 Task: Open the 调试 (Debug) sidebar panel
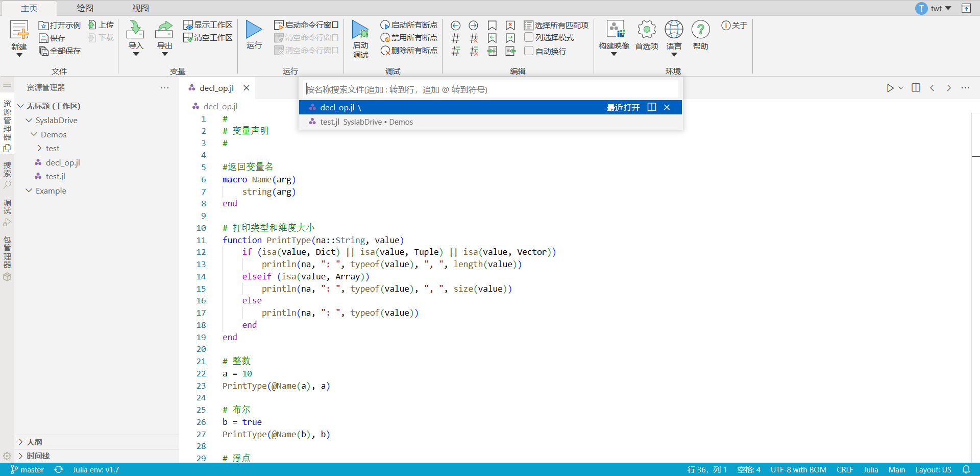pyautogui.click(x=7, y=213)
